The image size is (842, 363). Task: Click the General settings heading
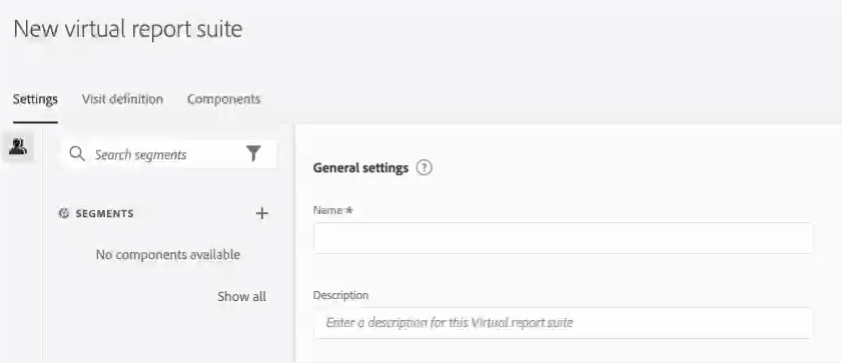(361, 168)
